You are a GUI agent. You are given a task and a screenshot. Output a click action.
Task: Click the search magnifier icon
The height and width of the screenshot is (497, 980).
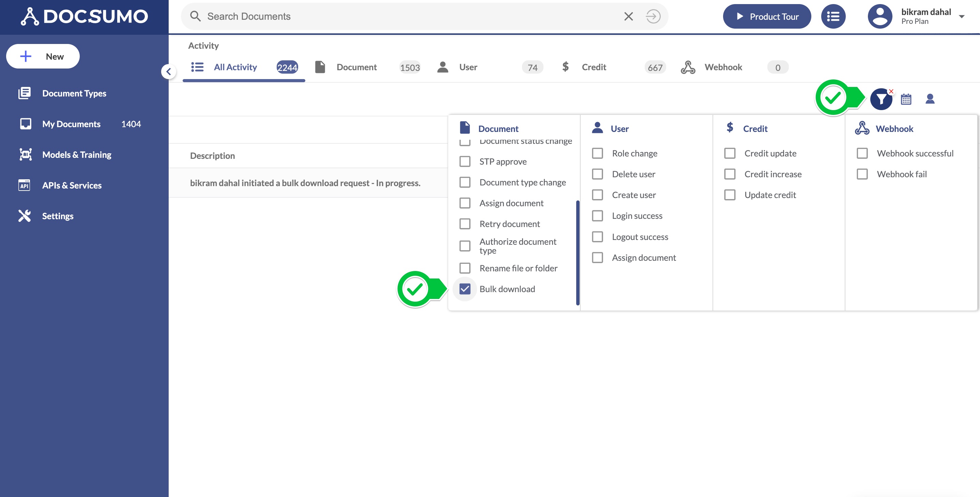[x=195, y=16]
